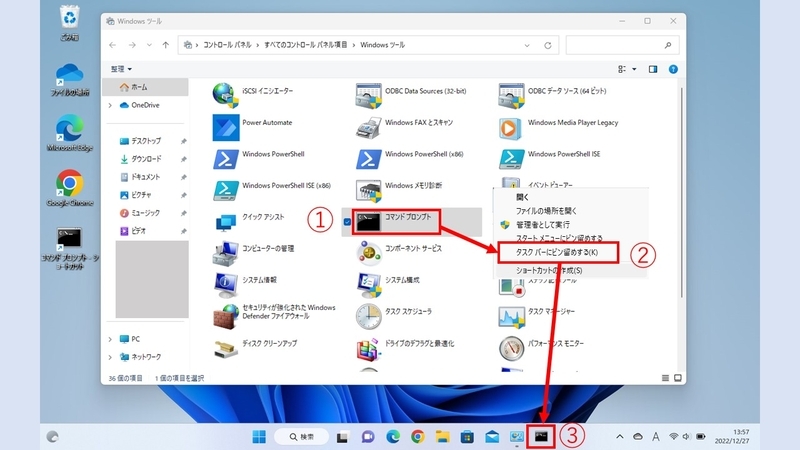Select Windows PowerShell ISE icon

tap(511, 159)
